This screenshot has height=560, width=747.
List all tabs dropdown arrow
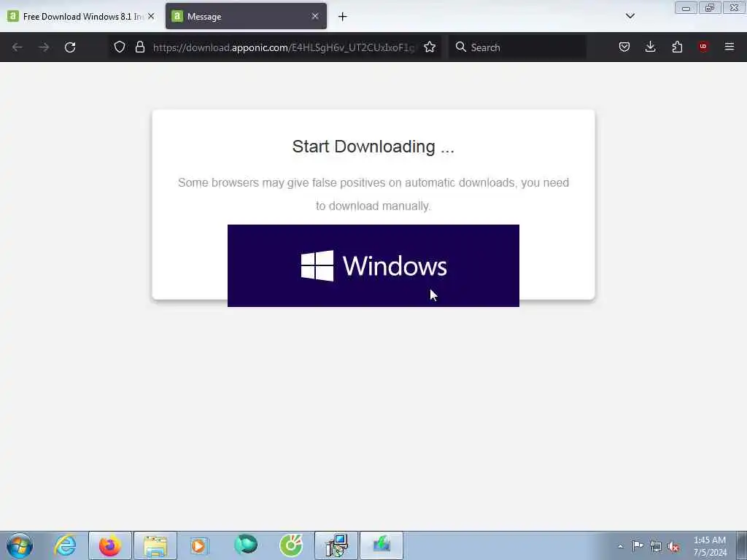click(x=630, y=16)
